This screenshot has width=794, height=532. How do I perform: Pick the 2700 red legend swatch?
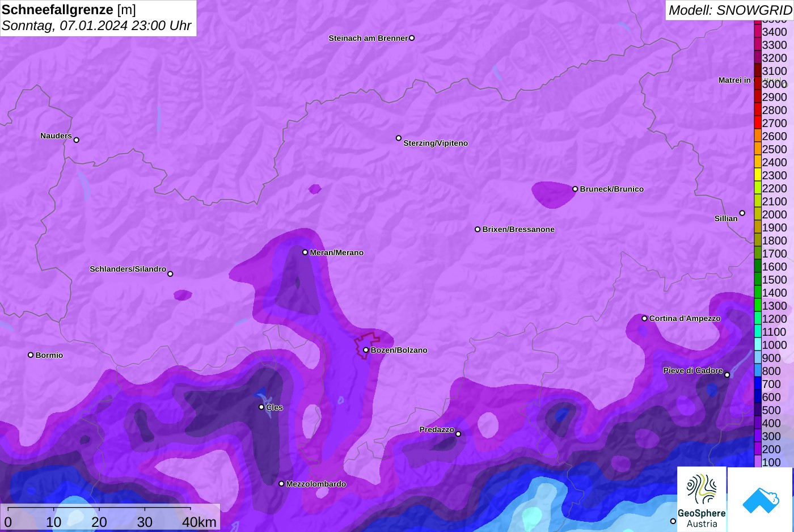(x=758, y=123)
